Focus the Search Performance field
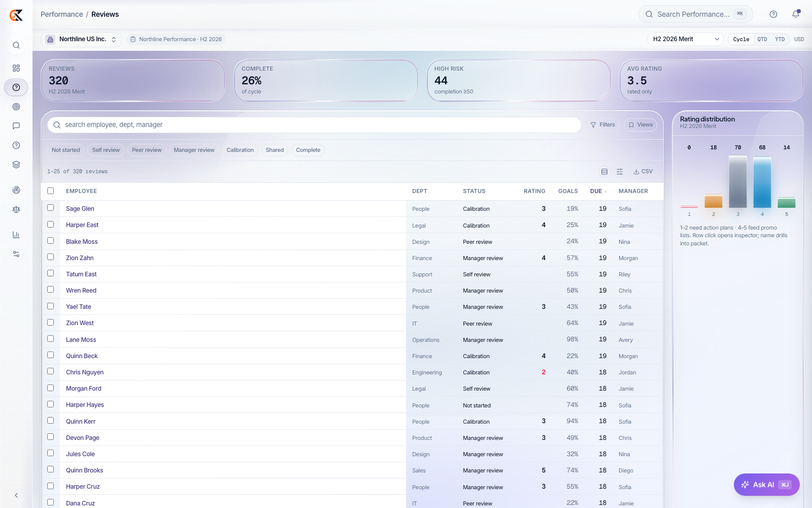The width and height of the screenshot is (812, 508). coord(695,14)
